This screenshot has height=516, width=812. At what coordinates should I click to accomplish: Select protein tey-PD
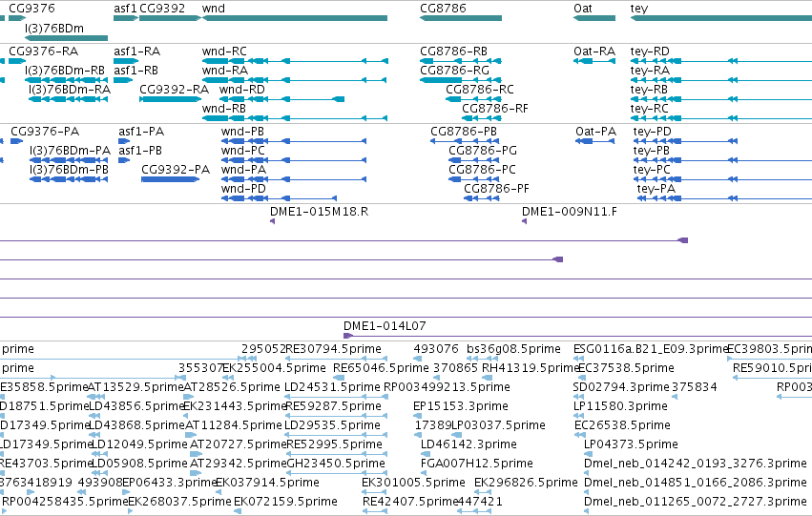click(653, 132)
